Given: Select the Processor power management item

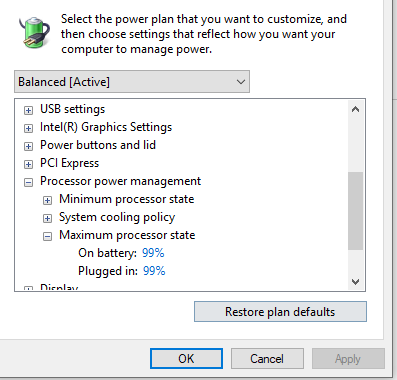Looking at the screenshot, I should [x=120, y=181].
